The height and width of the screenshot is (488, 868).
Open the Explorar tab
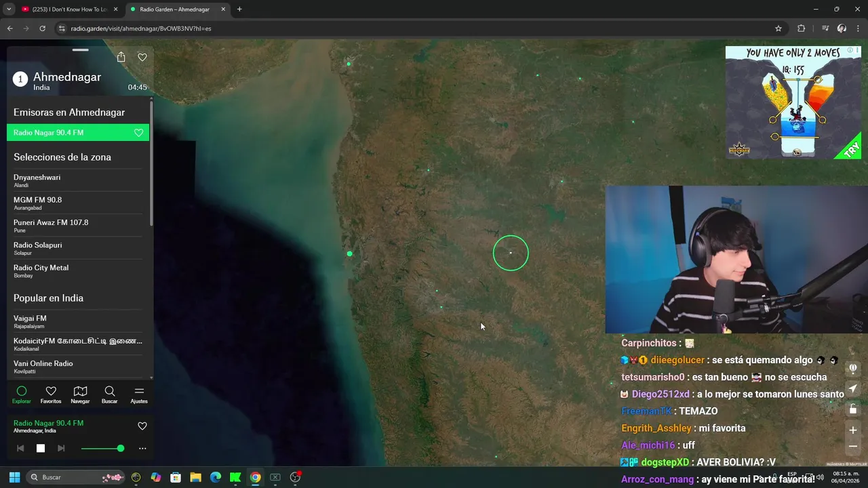tap(22, 394)
